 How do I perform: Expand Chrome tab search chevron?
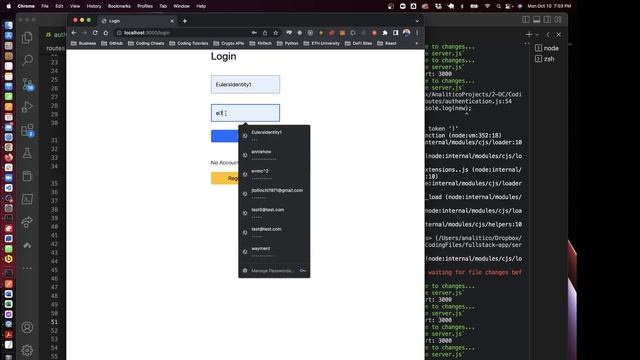point(417,21)
